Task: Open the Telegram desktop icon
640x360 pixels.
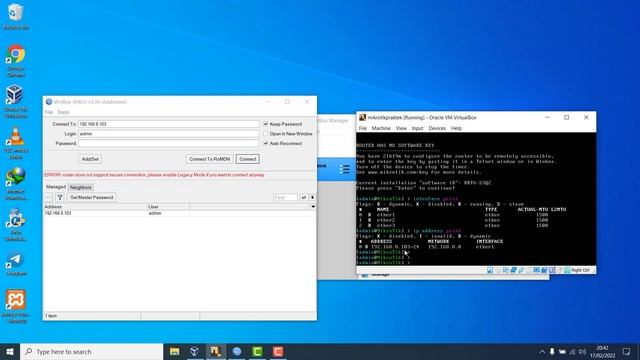Action: [x=16, y=264]
